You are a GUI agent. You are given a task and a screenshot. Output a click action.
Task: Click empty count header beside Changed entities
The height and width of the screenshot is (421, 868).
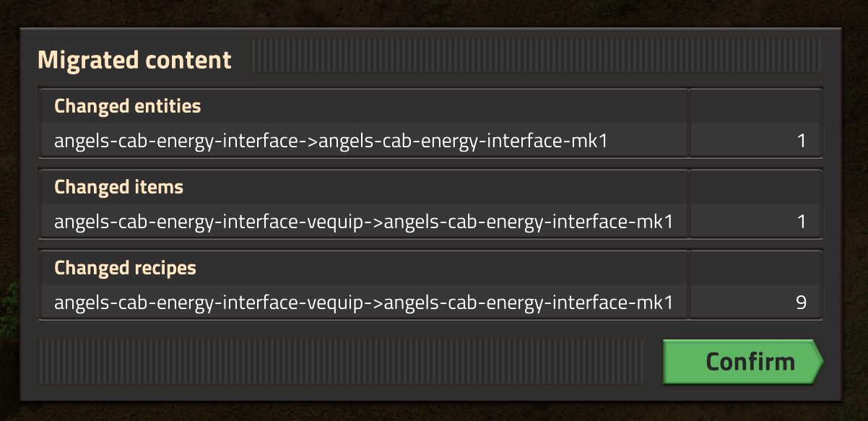coord(755,106)
